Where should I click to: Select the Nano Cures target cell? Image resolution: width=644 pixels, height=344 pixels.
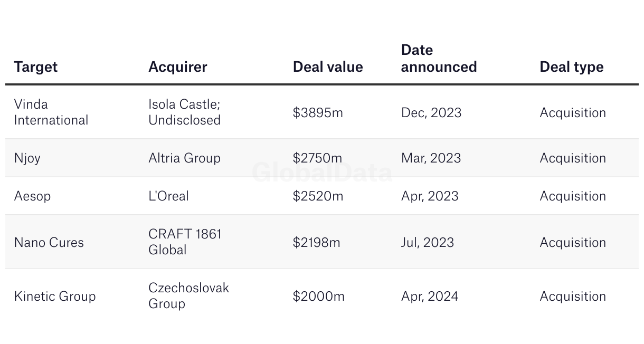click(x=49, y=243)
